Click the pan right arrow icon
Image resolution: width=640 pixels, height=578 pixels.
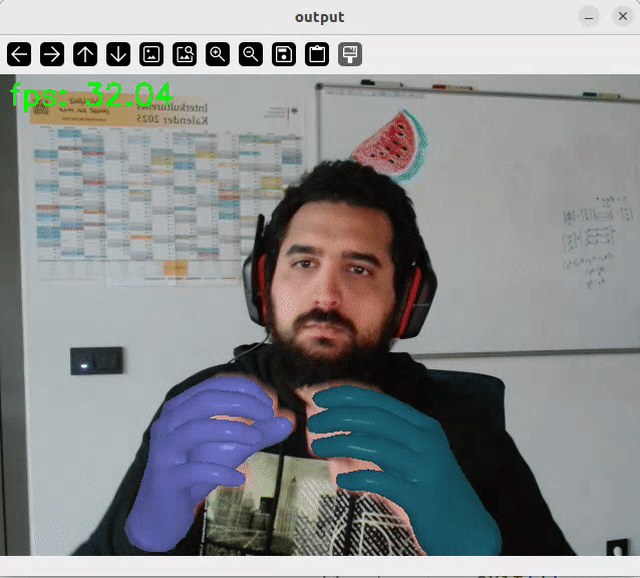tap(52, 54)
